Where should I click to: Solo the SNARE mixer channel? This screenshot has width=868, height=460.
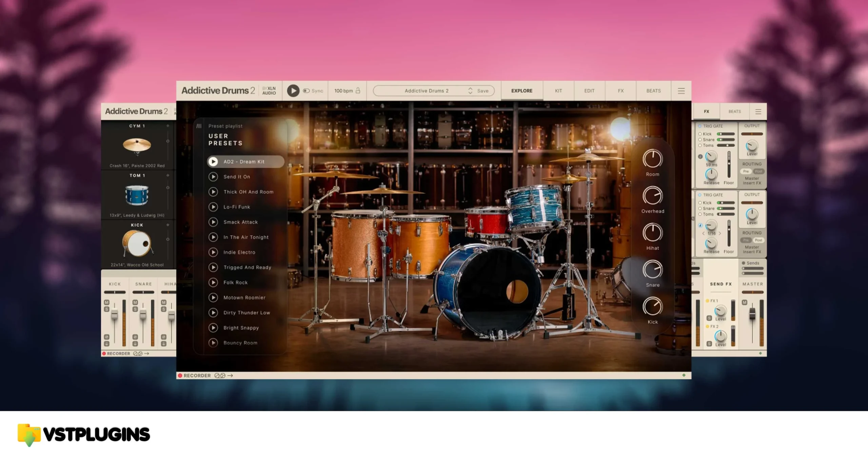[x=135, y=309]
